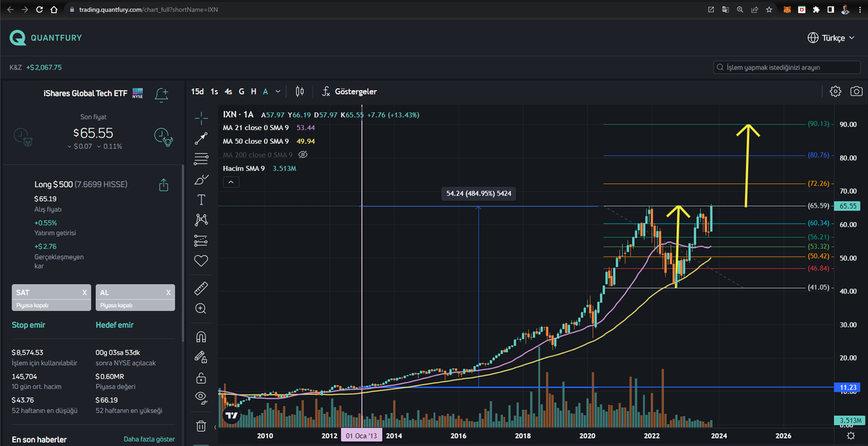Click the share position icon
Screen dimensions: 868x446
click(x=164, y=185)
